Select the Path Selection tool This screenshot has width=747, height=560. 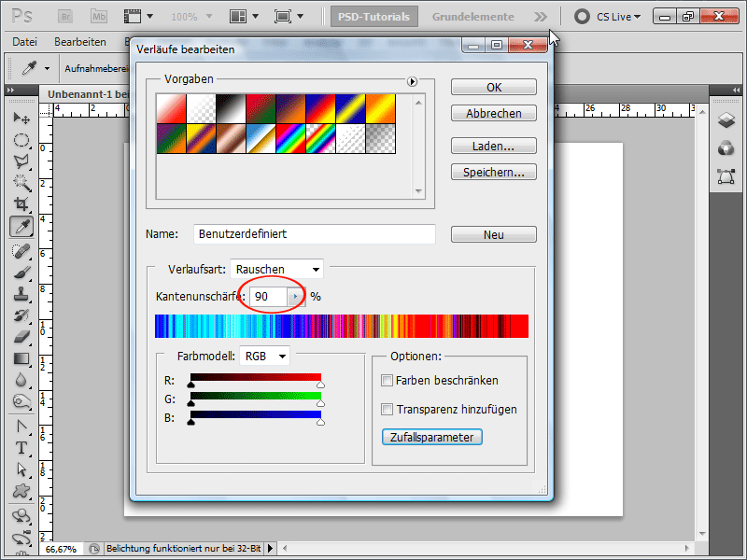pos(21,469)
